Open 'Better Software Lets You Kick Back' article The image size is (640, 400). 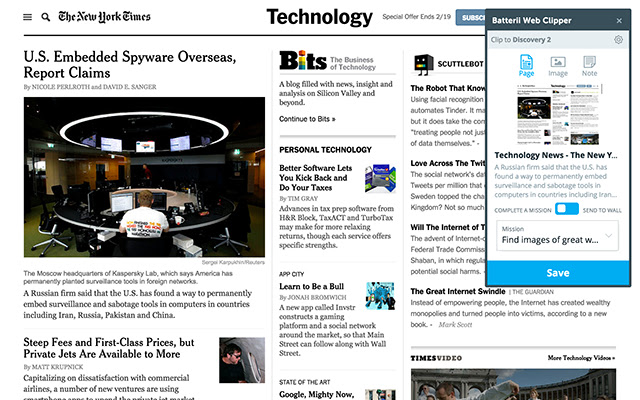click(x=316, y=178)
